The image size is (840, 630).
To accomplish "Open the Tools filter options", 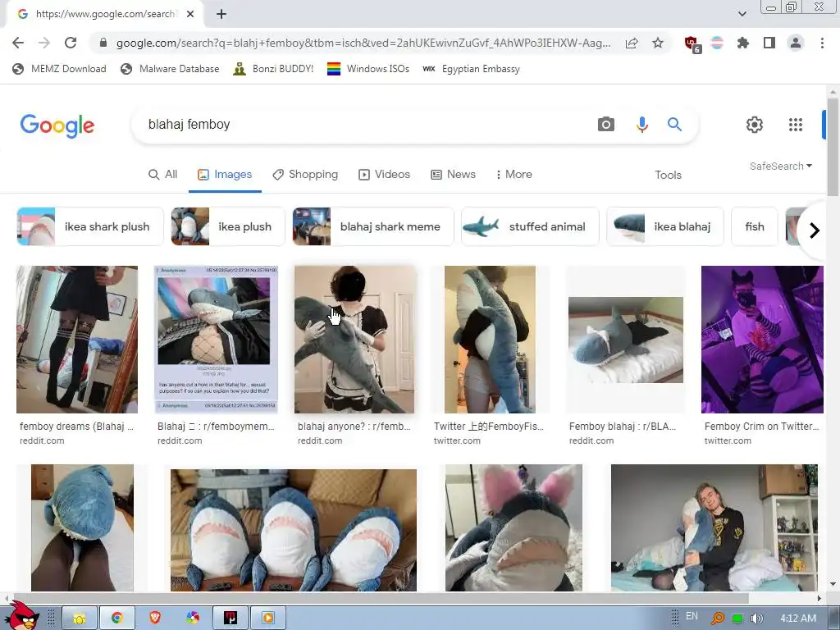I will (x=668, y=176).
